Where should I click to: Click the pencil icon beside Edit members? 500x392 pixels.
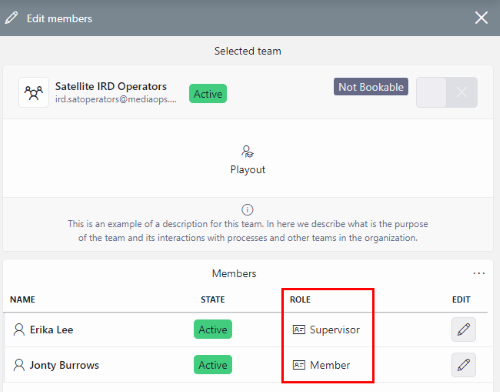[x=11, y=18]
